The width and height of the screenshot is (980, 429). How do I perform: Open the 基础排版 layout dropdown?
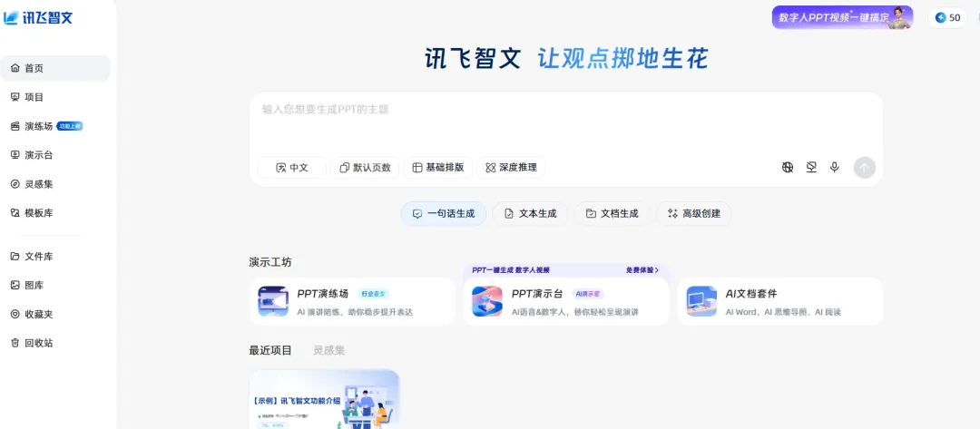(x=438, y=168)
